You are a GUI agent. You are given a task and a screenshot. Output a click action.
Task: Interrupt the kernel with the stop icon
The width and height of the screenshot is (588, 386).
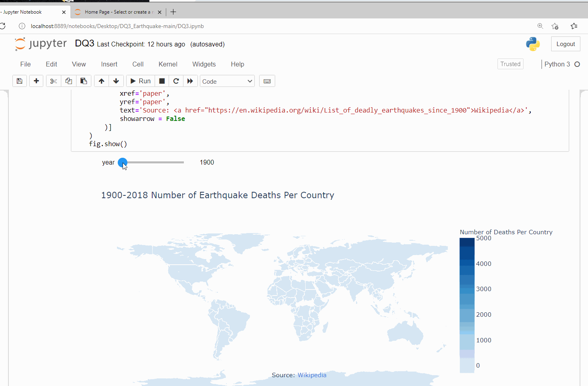click(x=162, y=81)
